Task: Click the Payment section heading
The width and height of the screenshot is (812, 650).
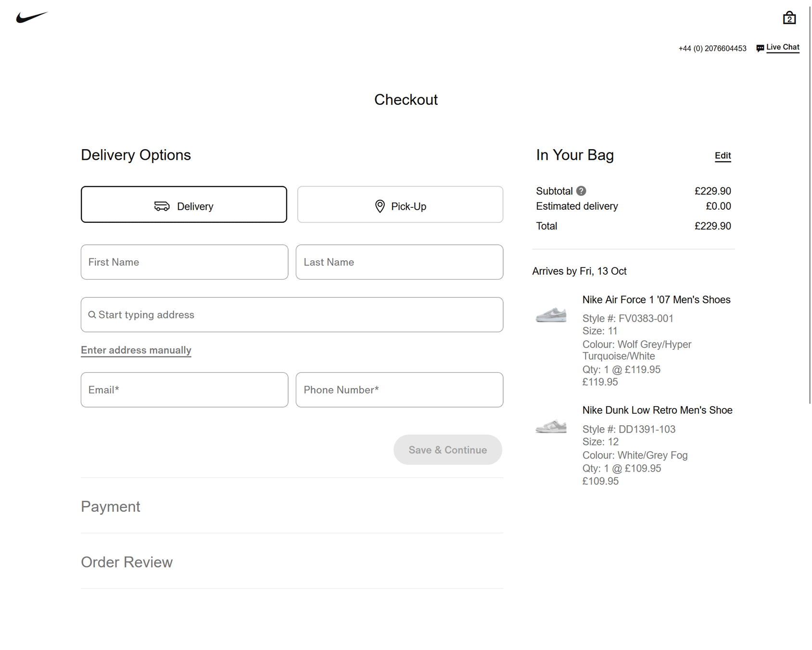Action: 111,507
